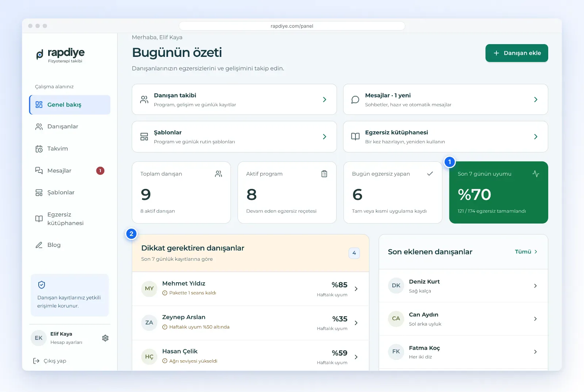Open Egzersiz kütüphanesi in sidebar
The height and width of the screenshot is (392, 584).
70,219
